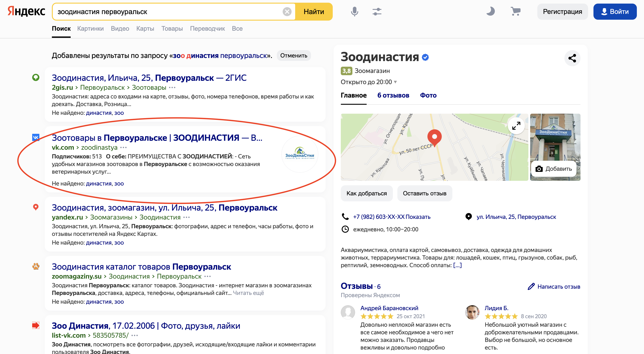The width and height of the screenshot is (644, 354).
Task: Open the Yandex shopping cart icon
Action: pyautogui.click(x=515, y=11)
